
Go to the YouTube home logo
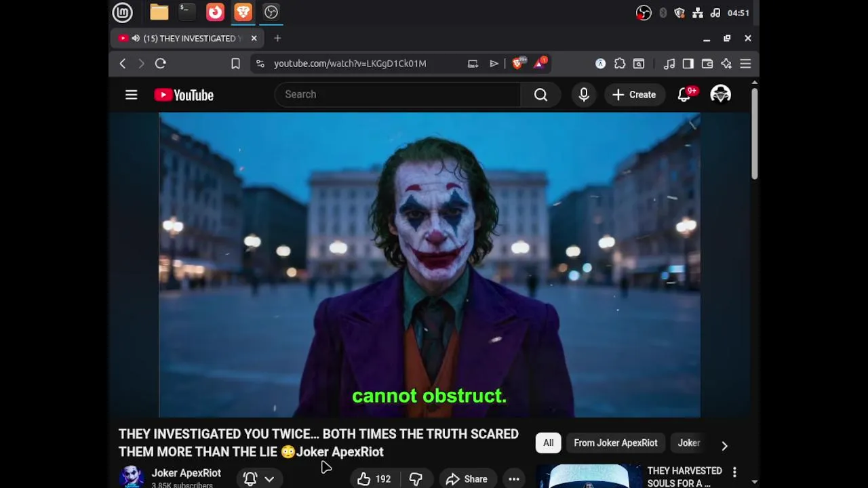point(184,95)
